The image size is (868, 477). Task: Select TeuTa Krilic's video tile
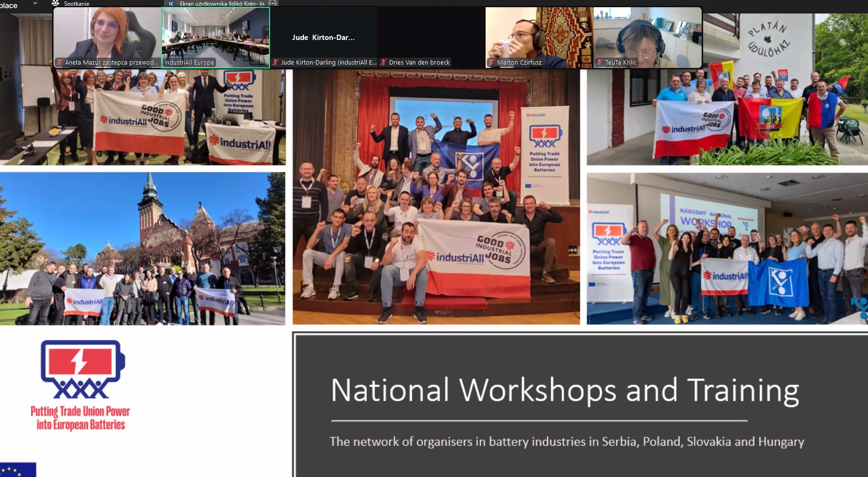coord(647,33)
